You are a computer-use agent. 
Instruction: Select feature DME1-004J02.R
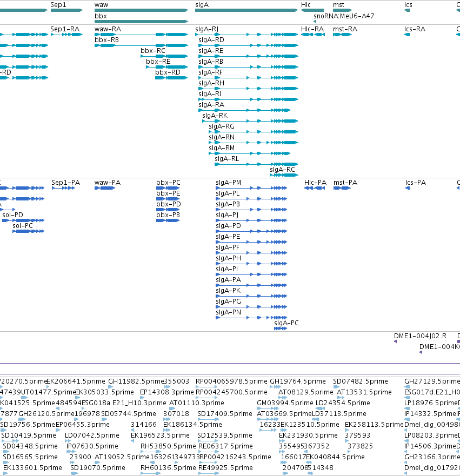[x=395, y=341]
